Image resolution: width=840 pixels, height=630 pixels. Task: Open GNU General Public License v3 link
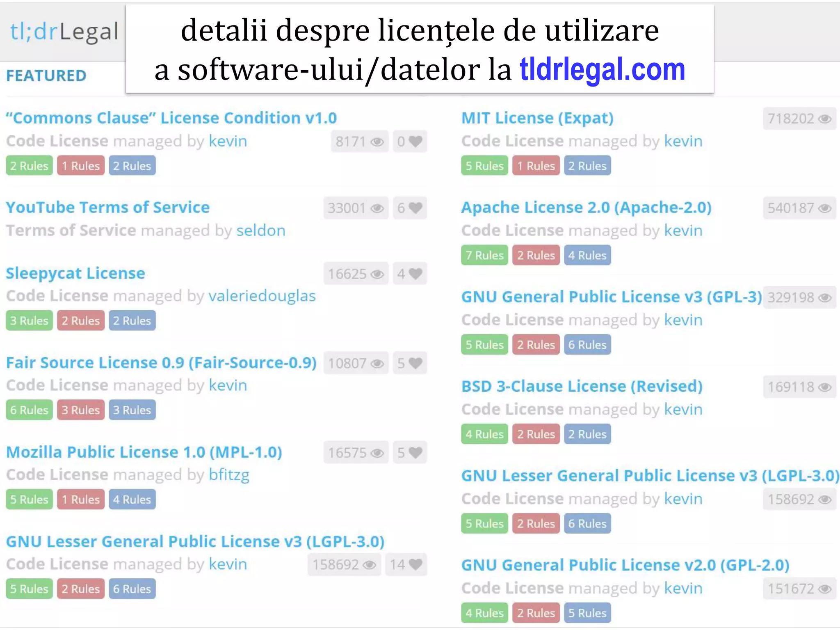pyautogui.click(x=611, y=297)
